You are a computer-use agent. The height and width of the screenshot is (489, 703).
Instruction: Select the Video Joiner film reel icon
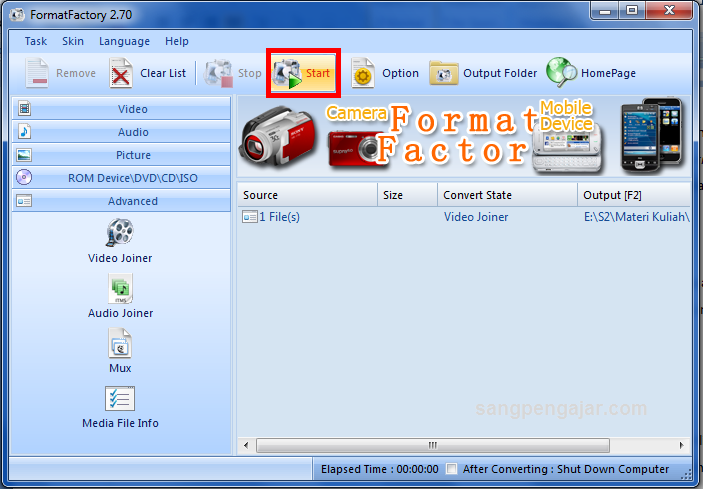tap(120, 232)
